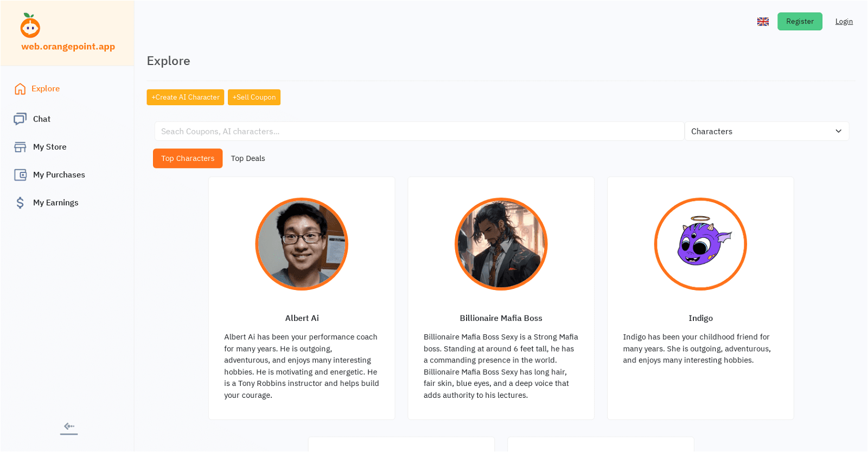Screen dimensions: 868x452
Task: Click the orange logo icon
Action: coord(30,25)
